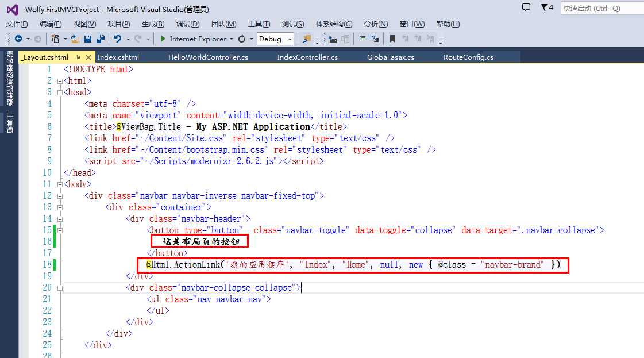Open the Navigate Backward history dropdown
This screenshot has height=358, width=644.
coord(28,39)
